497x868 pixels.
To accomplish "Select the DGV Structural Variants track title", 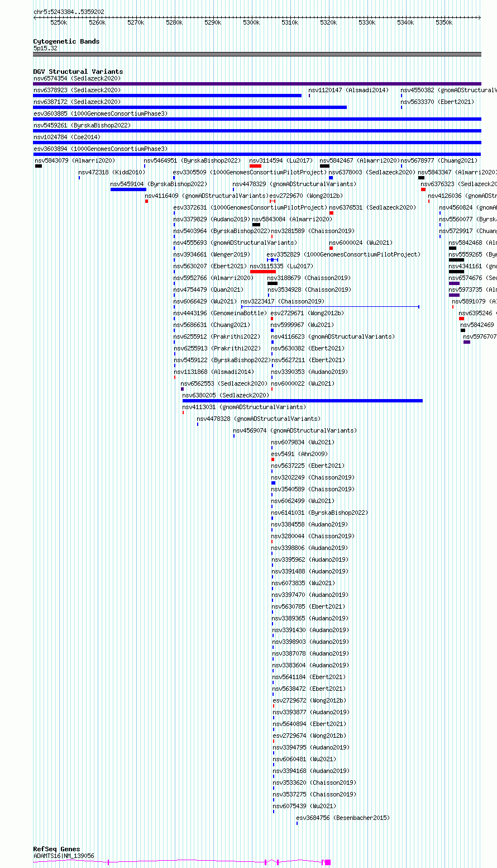I will 78,72.
